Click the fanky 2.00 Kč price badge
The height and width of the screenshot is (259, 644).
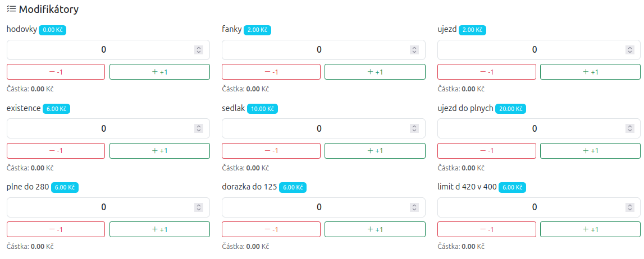(x=258, y=30)
